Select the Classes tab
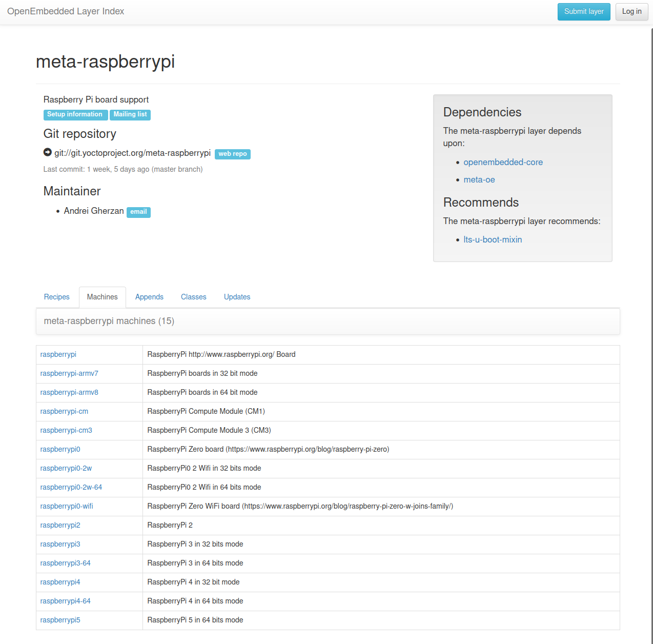 coord(193,297)
